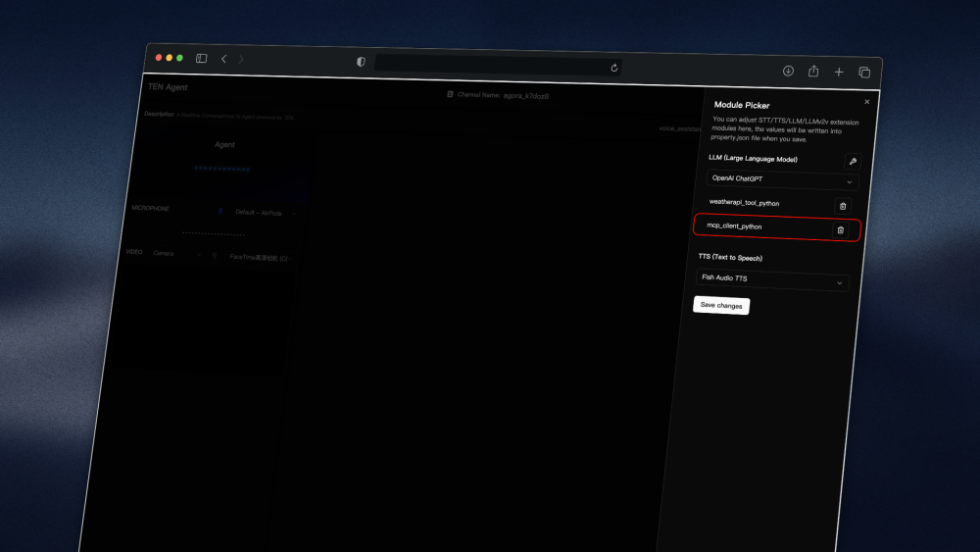The image size is (980, 552).
Task: Click the Channel Name icon
Action: 450,94
